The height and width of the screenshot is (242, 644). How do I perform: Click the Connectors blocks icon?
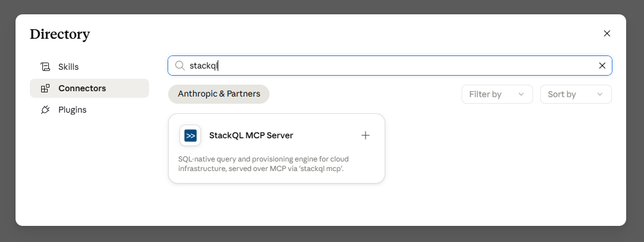coord(45,88)
